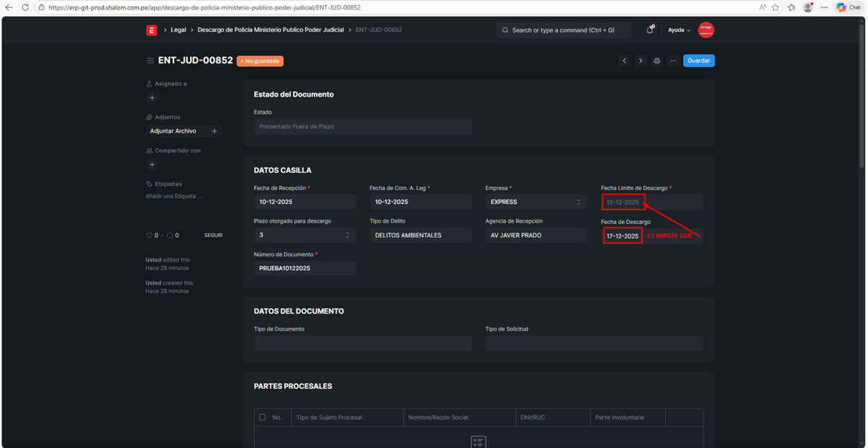Like the document with heart icon
Image resolution: width=868 pixels, height=448 pixels.
149,236
